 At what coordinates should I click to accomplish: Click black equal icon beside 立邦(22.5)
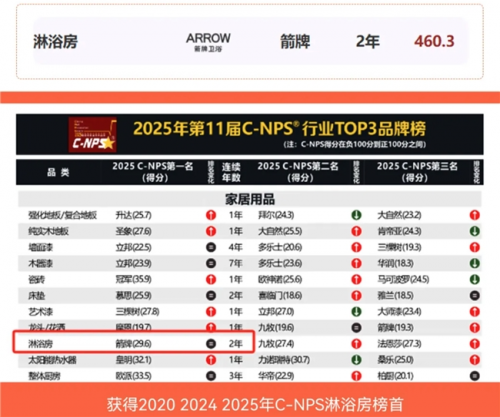[x=211, y=247]
